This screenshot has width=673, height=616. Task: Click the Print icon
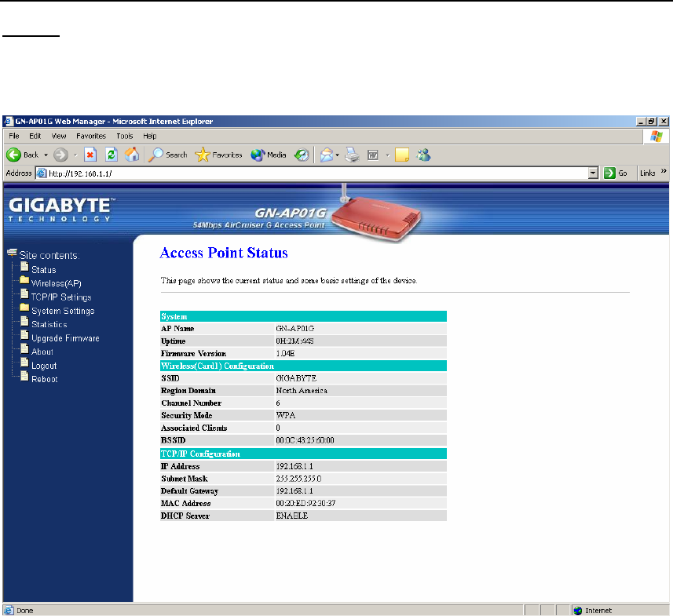(x=352, y=155)
